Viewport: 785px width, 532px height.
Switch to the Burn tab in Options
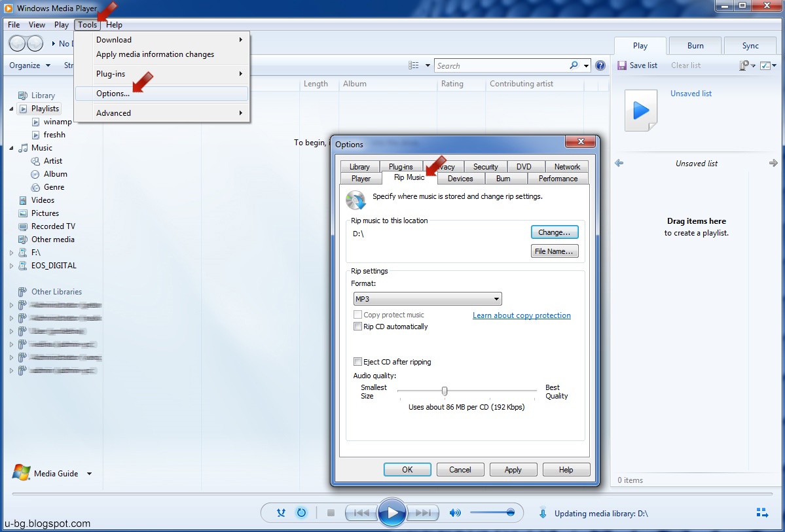tap(503, 179)
